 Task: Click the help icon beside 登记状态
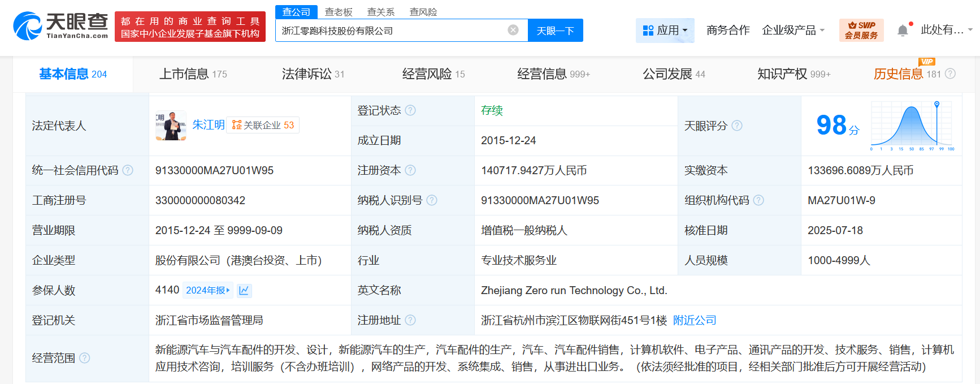[x=410, y=110]
